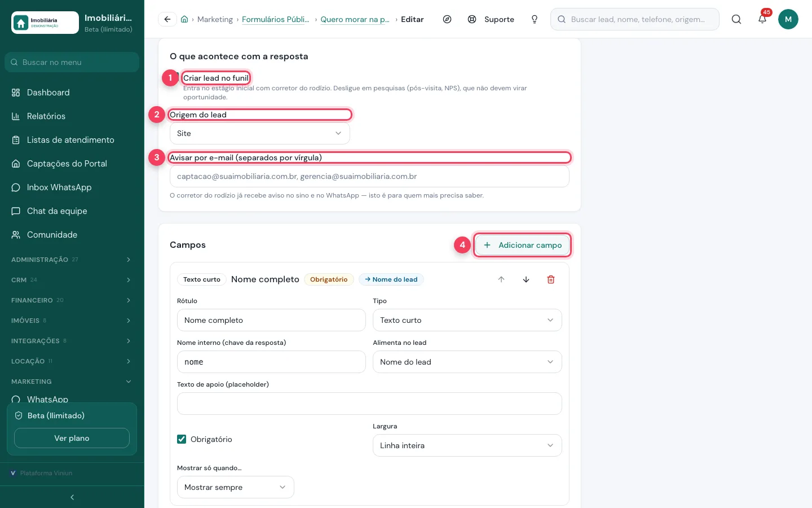The width and height of the screenshot is (812, 508).
Task: Follow the Formulários Públi... breadcrumb link
Action: [x=276, y=19]
